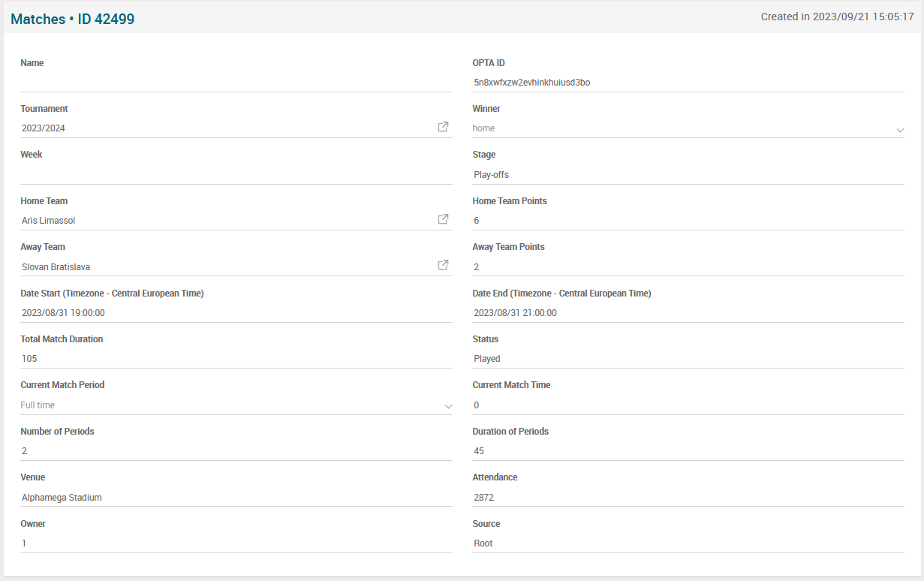The width and height of the screenshot is (924, 581).
Task: Click the Venue field Alphamega Stadium
Action: click(236, 498)
